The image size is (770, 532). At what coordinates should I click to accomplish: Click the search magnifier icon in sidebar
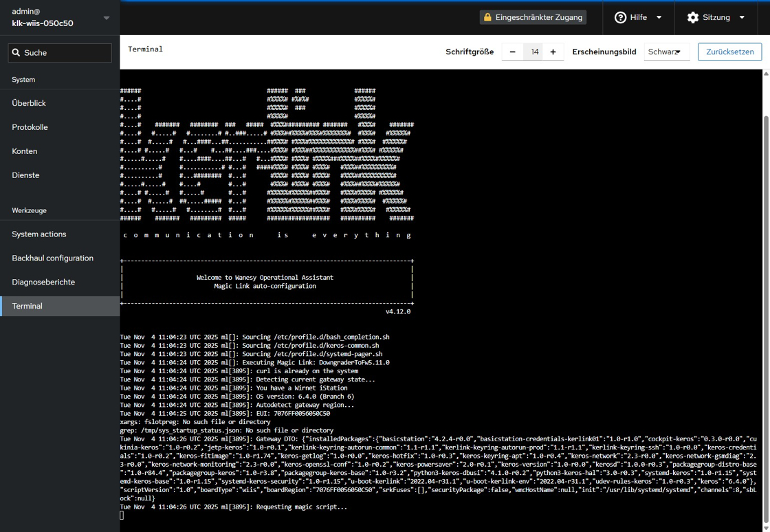16,53
